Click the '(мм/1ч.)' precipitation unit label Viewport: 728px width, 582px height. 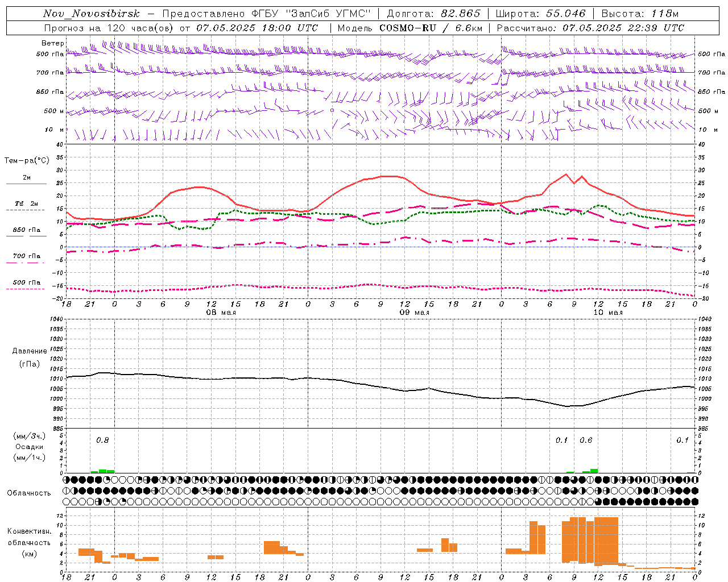30,458
